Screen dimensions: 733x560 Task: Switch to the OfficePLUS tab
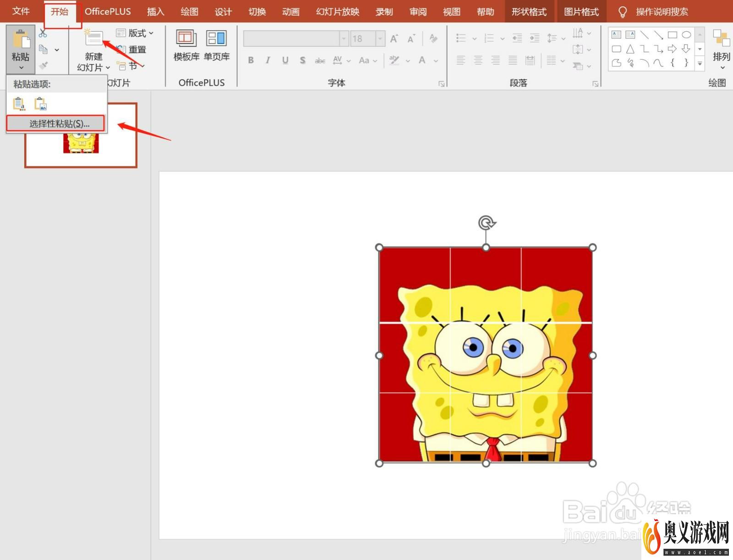pyautogui.click(x=108, y=11)
